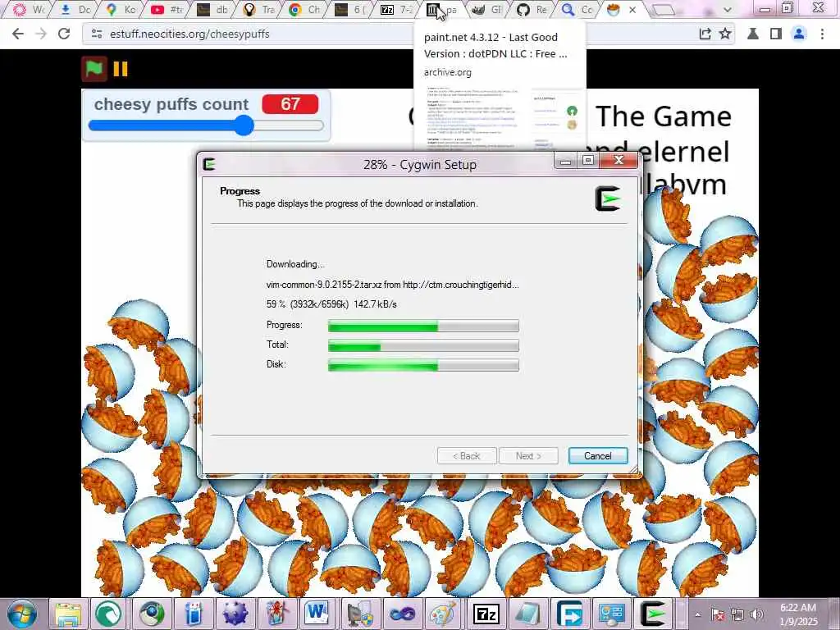Open Windows Explorer from taskbar
This screenshot has height=630, width=840.
tap(69, 614)
